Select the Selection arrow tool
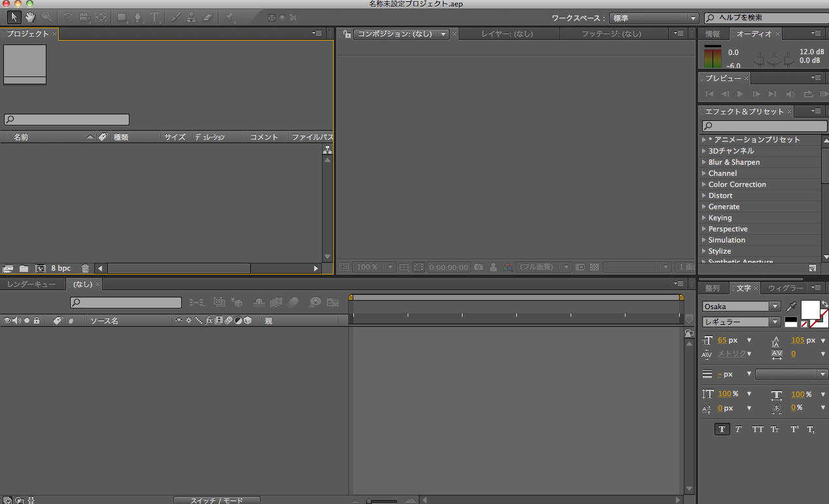The height and width of the screenshot is (504, 829). click(14, 17)
